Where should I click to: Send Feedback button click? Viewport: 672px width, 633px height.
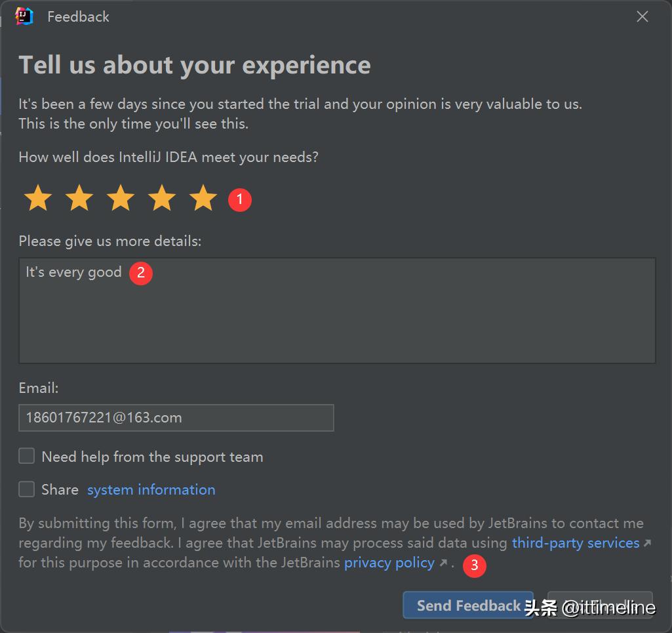pyautogui.click(x=468, y=605)
